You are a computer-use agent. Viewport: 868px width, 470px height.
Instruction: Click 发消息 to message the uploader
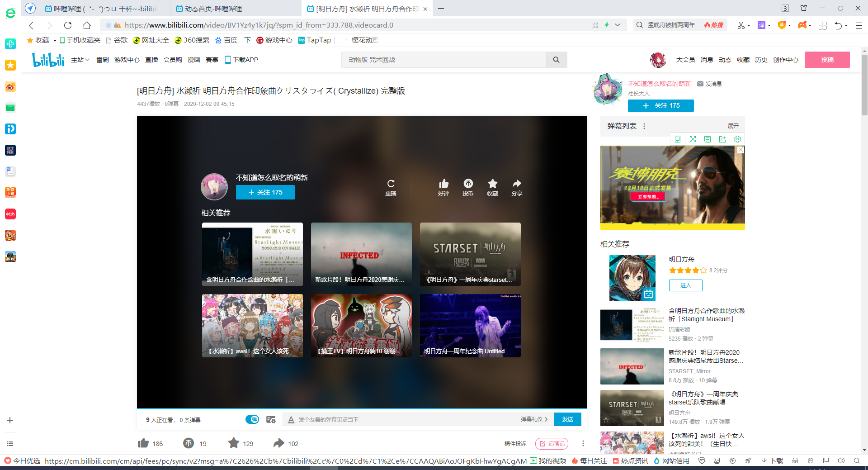click(709, 84)
